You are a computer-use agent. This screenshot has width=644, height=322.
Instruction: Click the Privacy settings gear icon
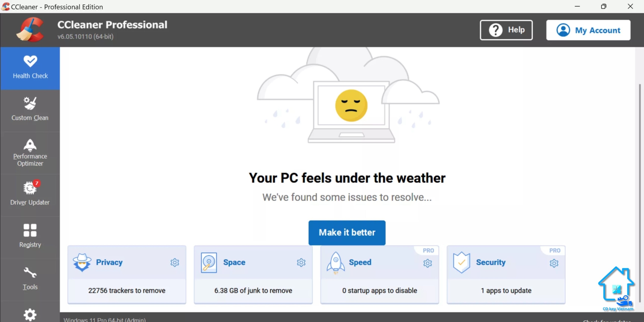[175, 263]
